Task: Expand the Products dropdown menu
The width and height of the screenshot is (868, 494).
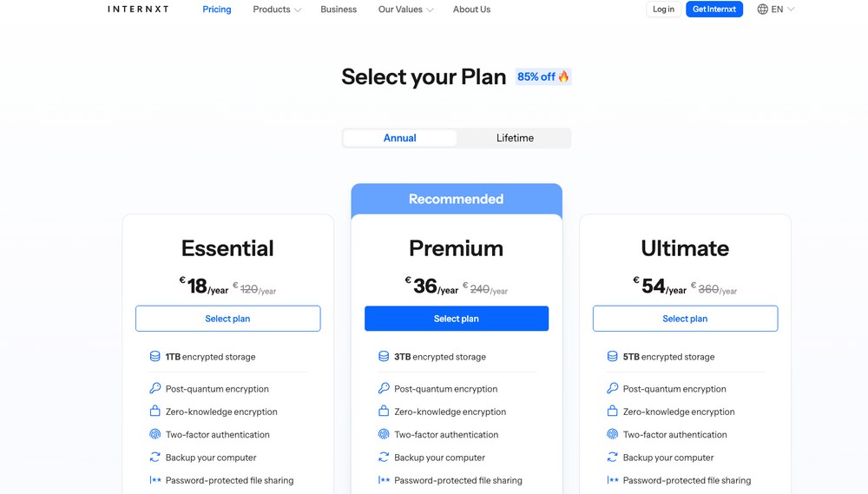Action: [x=277, y=10]
